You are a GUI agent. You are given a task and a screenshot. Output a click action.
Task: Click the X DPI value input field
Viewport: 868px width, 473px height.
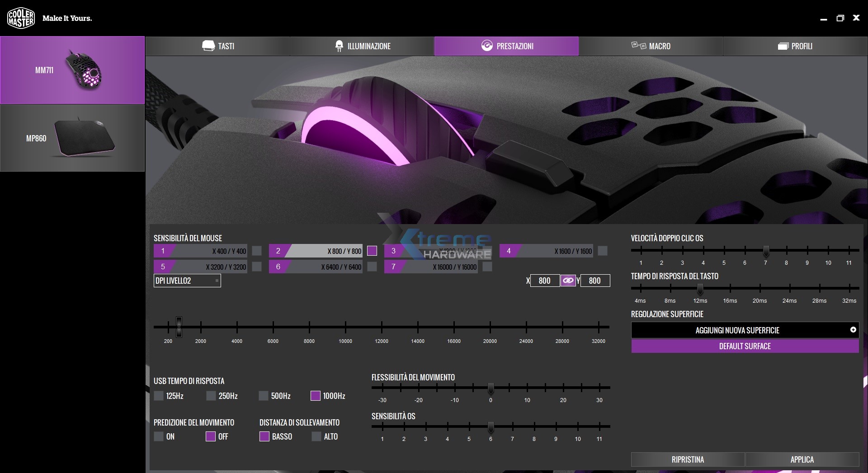[x=545, y=281]
